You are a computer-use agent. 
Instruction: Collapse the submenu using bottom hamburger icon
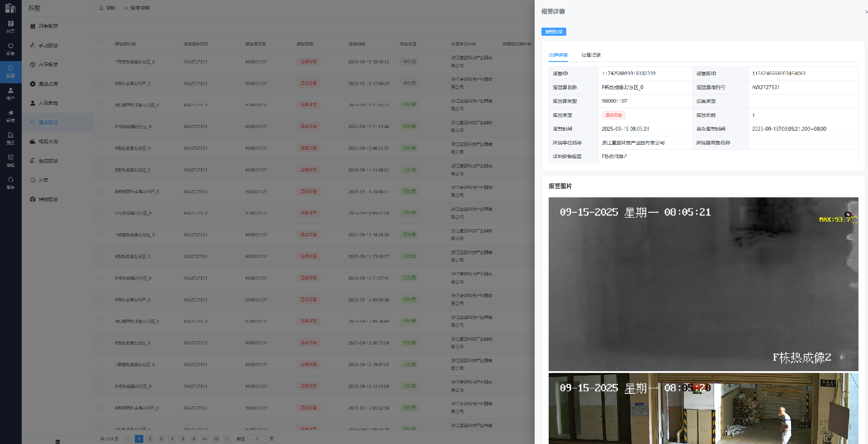pyautogui.click(x=57, y=441)
